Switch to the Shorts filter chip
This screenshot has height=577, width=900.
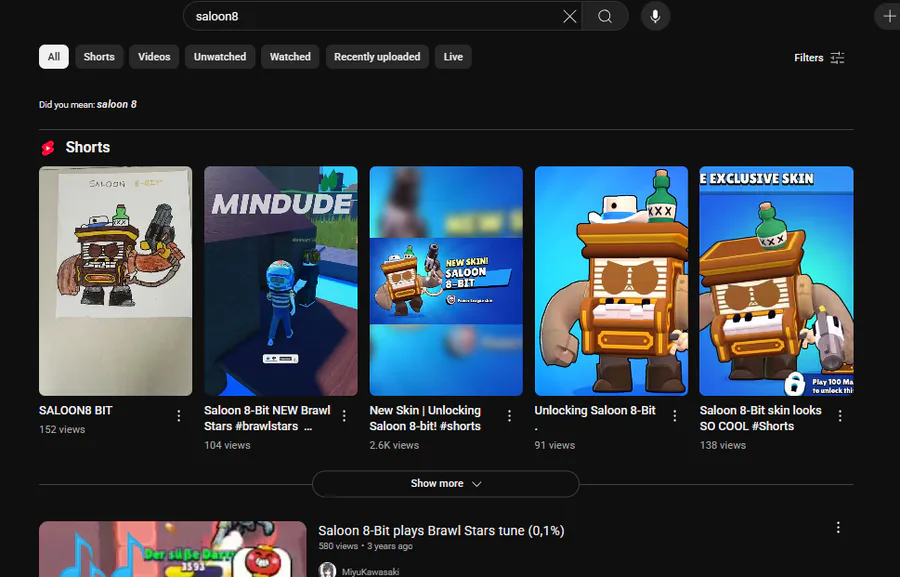point(99,57)
